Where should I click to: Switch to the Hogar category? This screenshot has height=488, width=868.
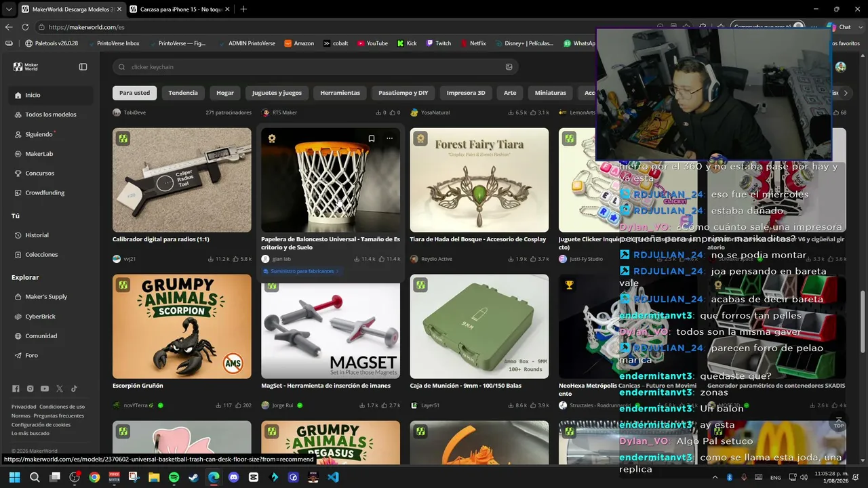point(225,93)
